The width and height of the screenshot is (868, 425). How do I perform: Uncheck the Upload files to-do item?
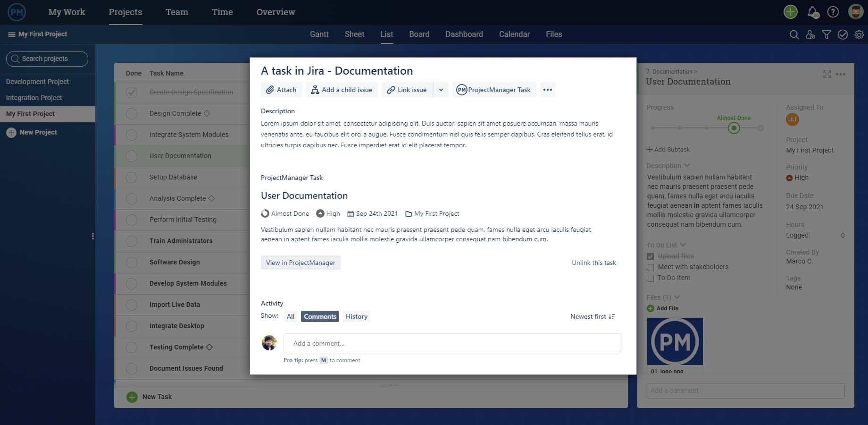[x=650, y=256]
